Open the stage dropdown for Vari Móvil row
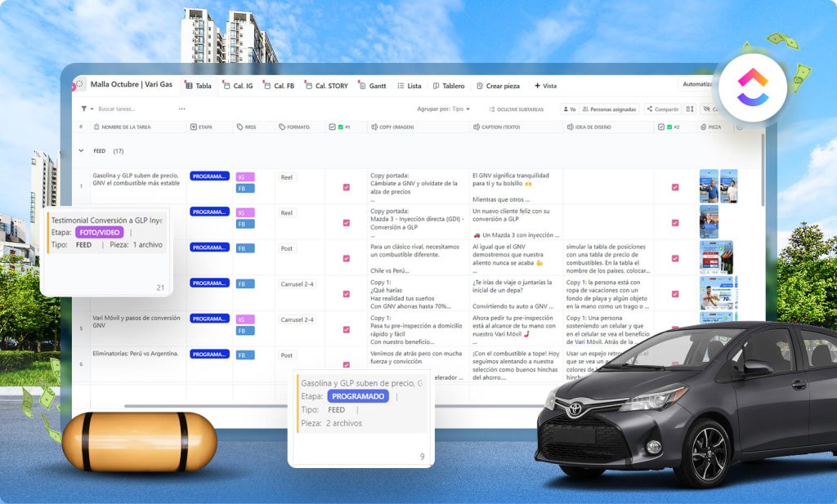This screenshot has height=504, width=837. pos(209,319)
